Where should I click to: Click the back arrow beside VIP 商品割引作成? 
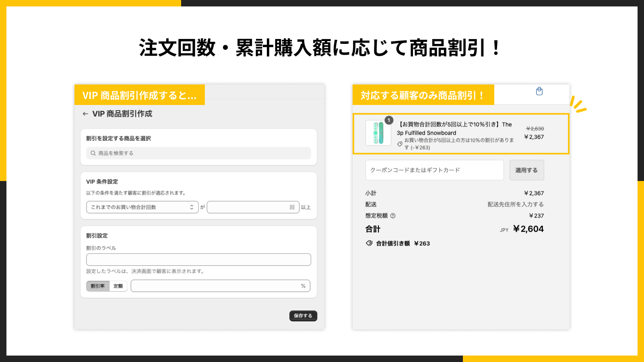pyautogui.click(x=85, y=114)
